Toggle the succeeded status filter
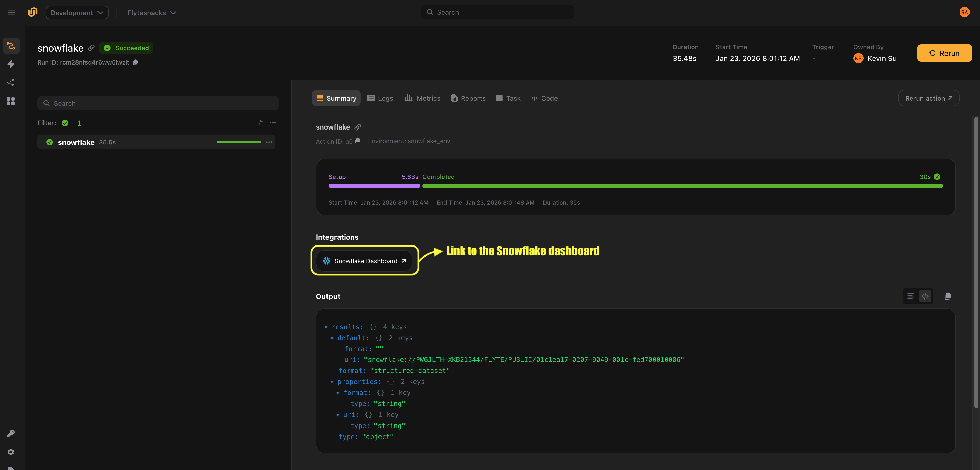Viewport: 980px width, 470px height. [x=65, y=123]
